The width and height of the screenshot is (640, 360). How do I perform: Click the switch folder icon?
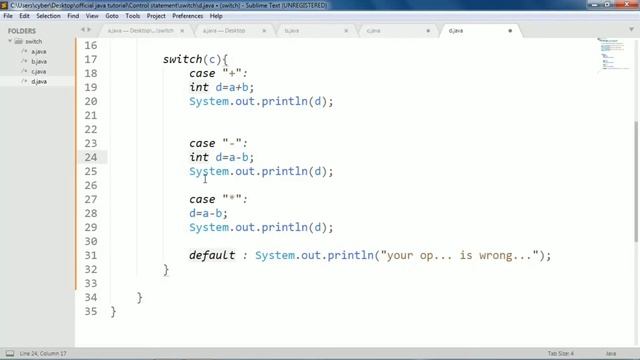click(x=19, y=41)
